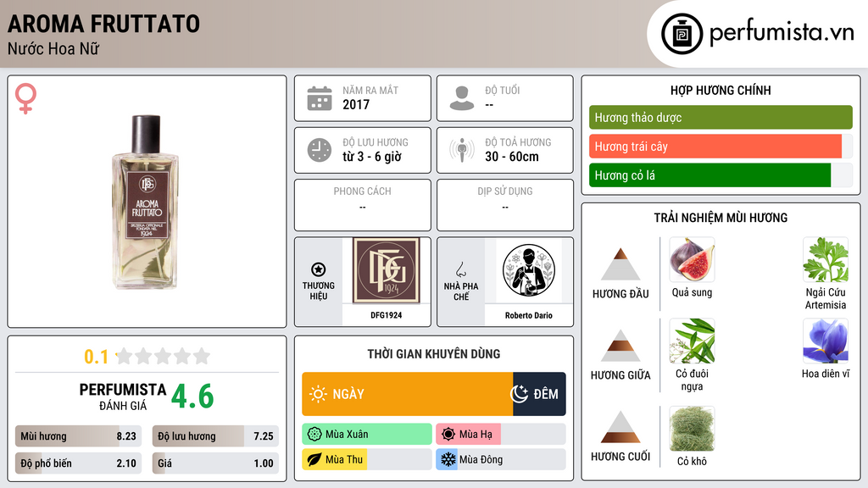The image size is (868, 488).
Task: Click the sun icon for Mùa Hạ
Action: click(x=448, y=435)
